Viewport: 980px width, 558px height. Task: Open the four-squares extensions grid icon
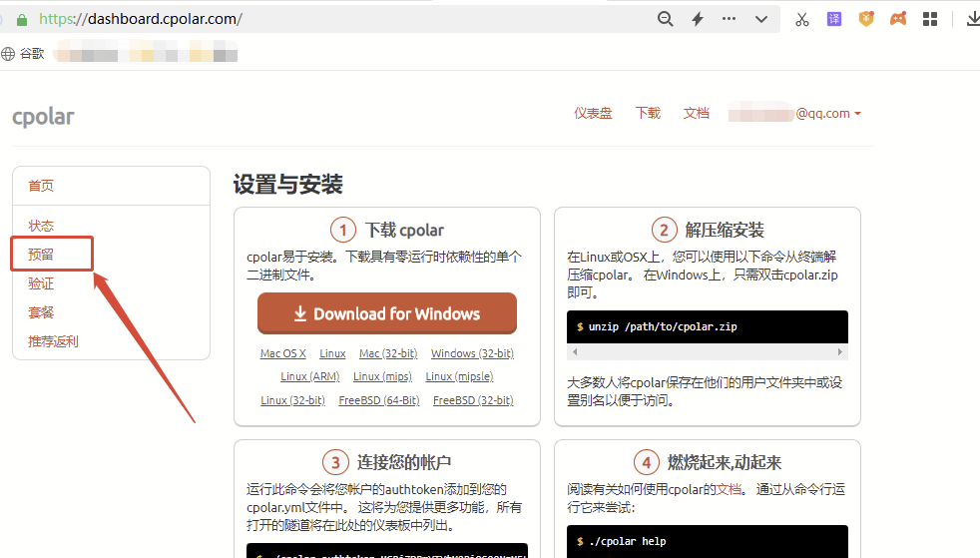(930, 19)
